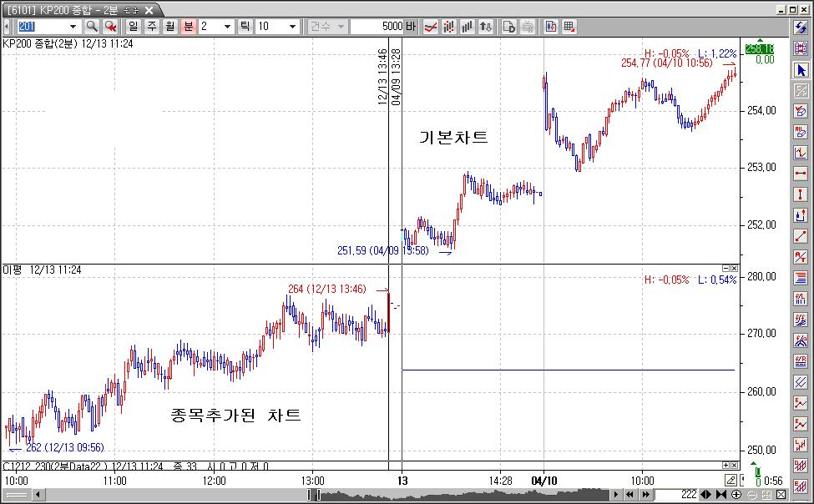Toggle the 주 (weekly) period button
Screen dimensions: 814x504
tap(151, 27)
